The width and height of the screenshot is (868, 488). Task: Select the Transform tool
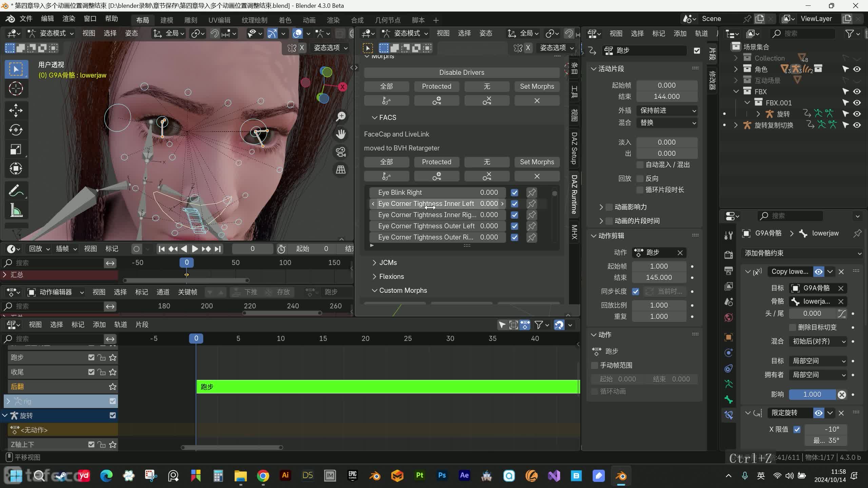tap(16, 169)
